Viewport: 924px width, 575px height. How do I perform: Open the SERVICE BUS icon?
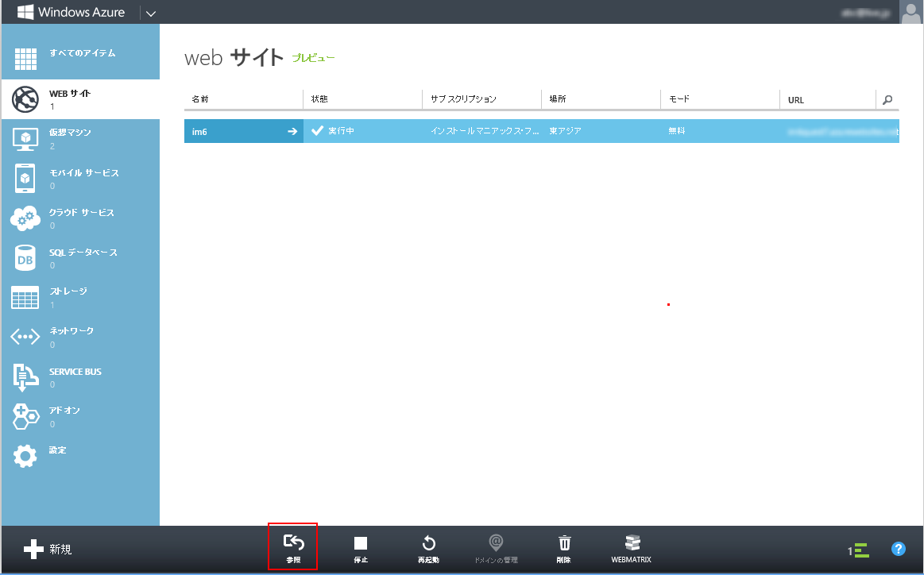click(25, 377)
